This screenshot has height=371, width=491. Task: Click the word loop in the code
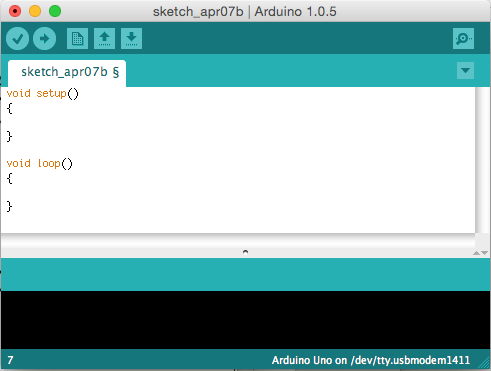click(x=49, y=163)
